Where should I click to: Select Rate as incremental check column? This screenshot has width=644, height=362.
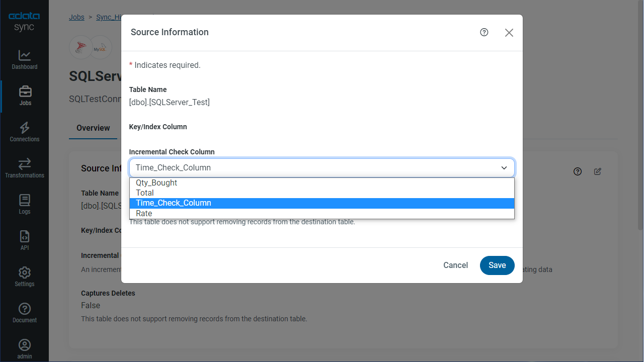(x=144, y=214)
